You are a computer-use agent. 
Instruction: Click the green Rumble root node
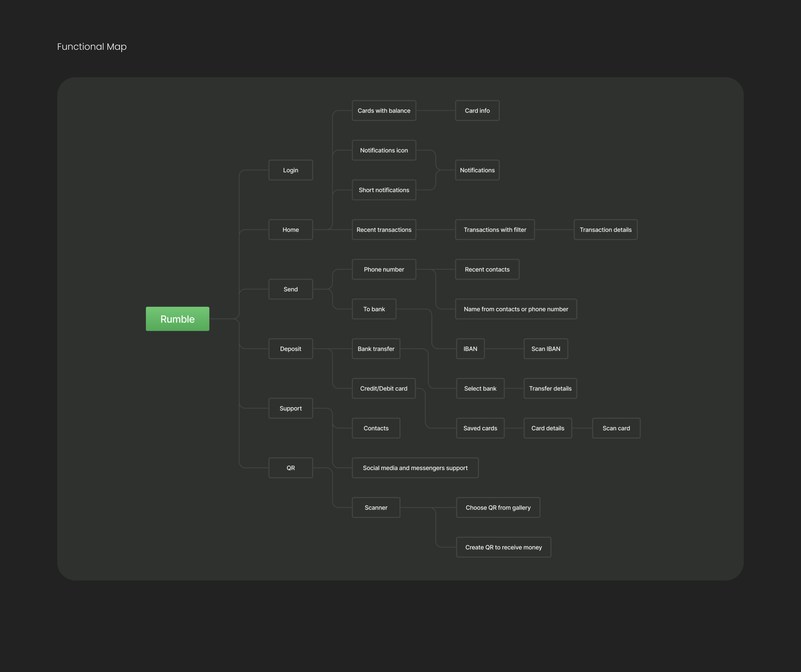(x=177, y=319)
